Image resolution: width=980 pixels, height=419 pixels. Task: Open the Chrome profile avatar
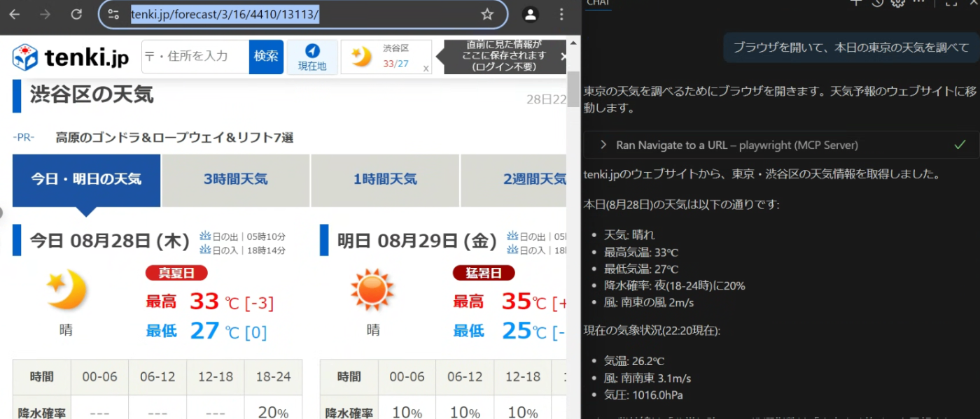click(531, 14)
